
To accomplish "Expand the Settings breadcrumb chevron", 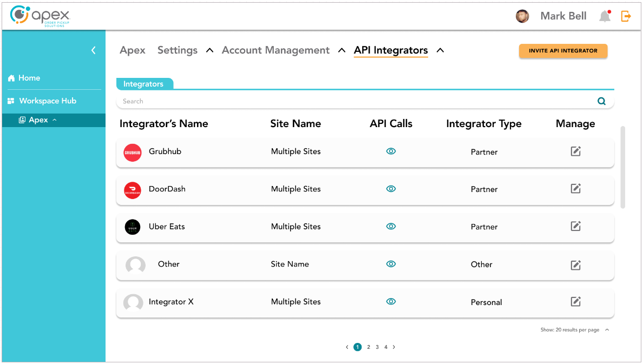I will tap(209, 51).
